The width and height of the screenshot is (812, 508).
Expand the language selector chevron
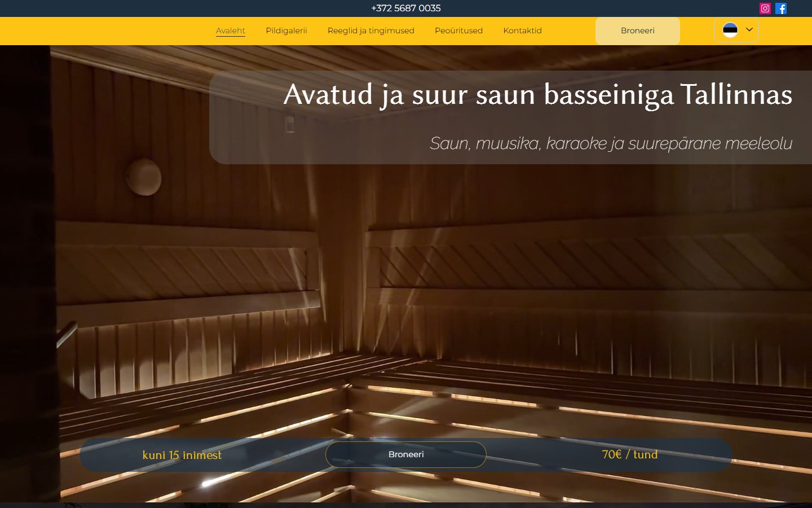749,30
